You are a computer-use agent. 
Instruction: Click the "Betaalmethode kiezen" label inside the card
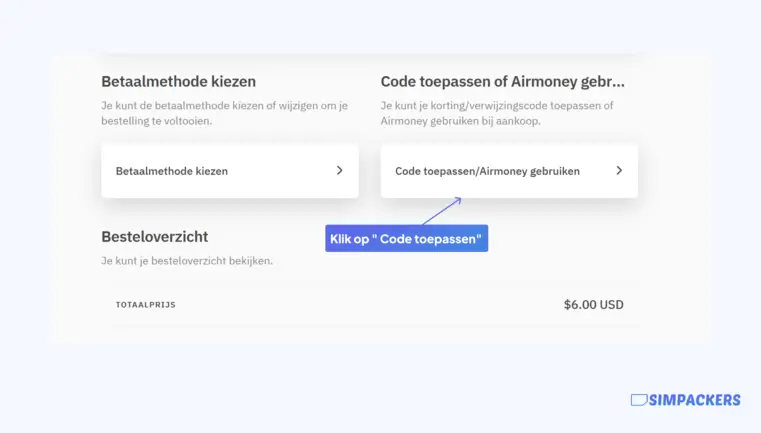172,171
